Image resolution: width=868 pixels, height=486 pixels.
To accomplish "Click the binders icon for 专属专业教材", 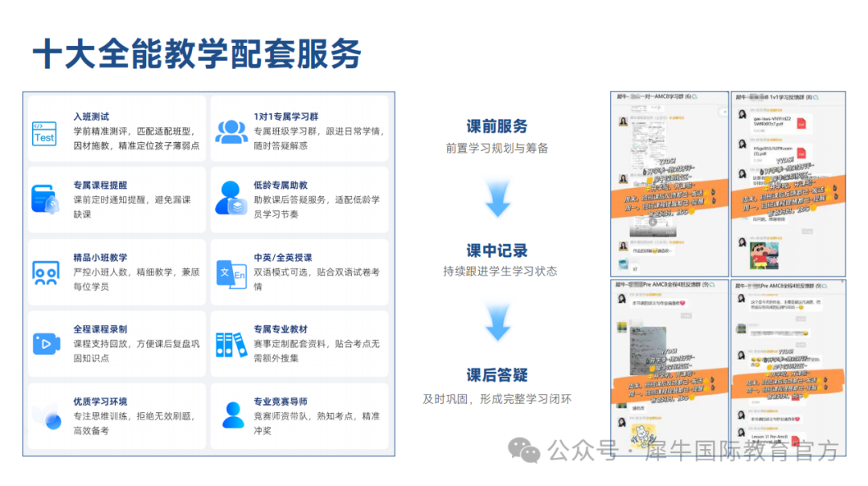I will tap(231, 345).
